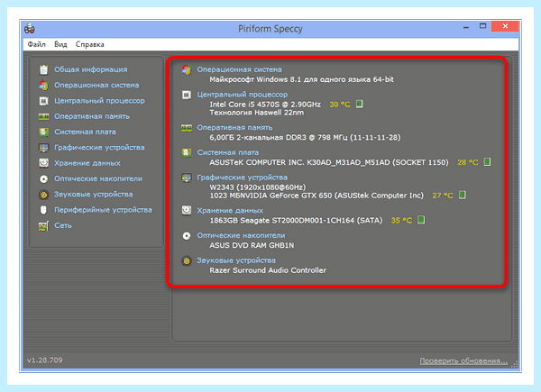Click speaker icon in summary panel
541x392 pixels.
click(x=187, y=260)
